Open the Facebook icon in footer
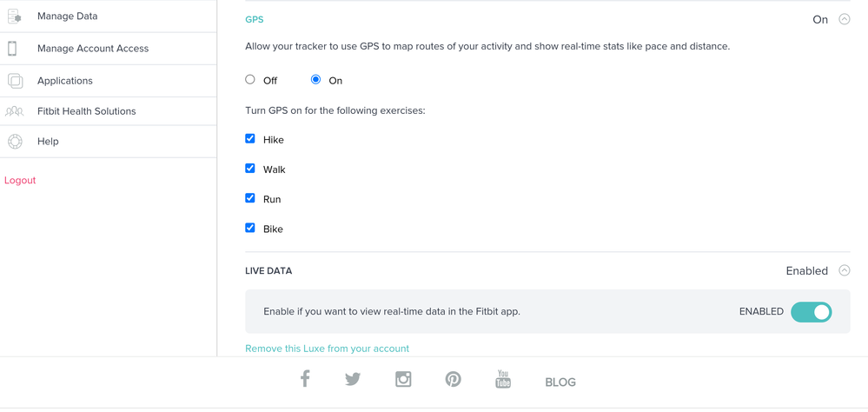Viewport: 868px width, 412px height. (x=305, y=379)
